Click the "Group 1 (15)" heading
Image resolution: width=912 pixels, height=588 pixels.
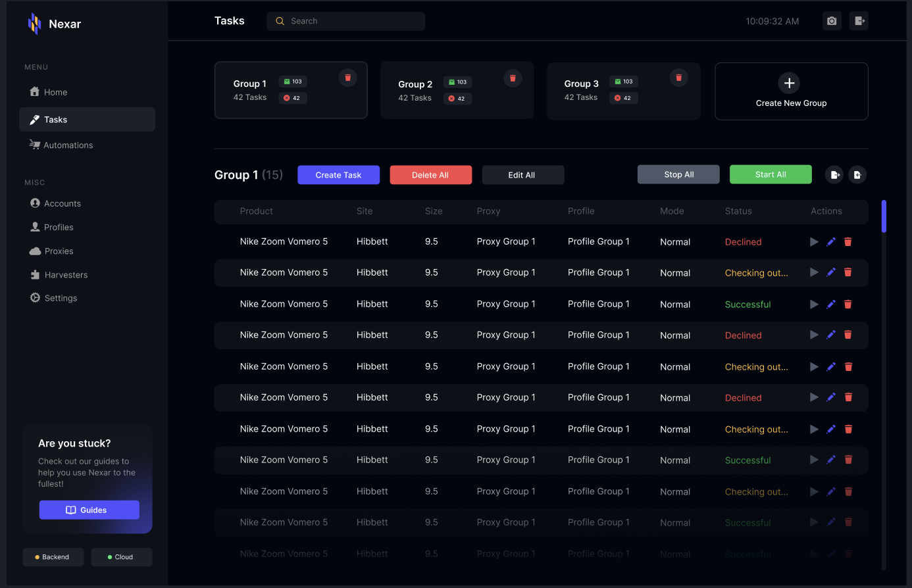[x=249, y=175]
